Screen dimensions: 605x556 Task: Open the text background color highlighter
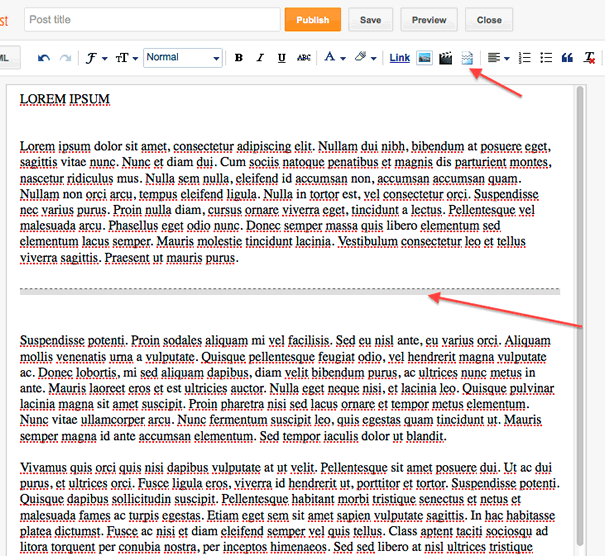[365, 58]
